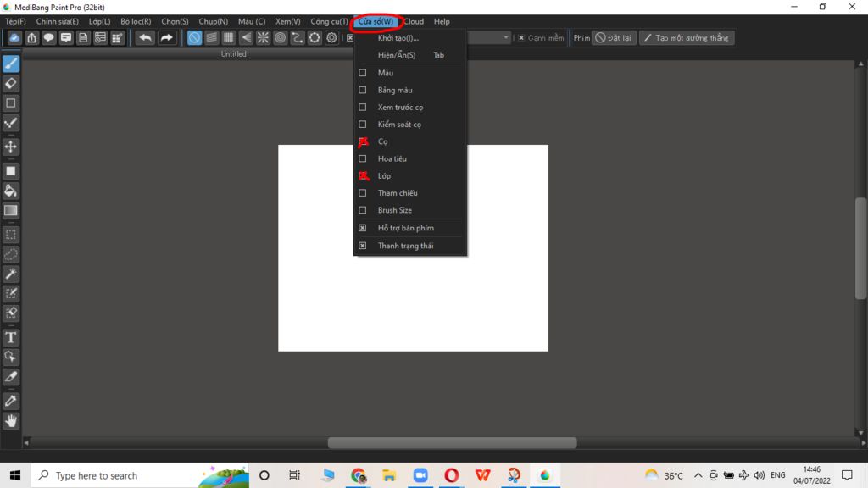Select the Eraser tool

coord(11,84)
